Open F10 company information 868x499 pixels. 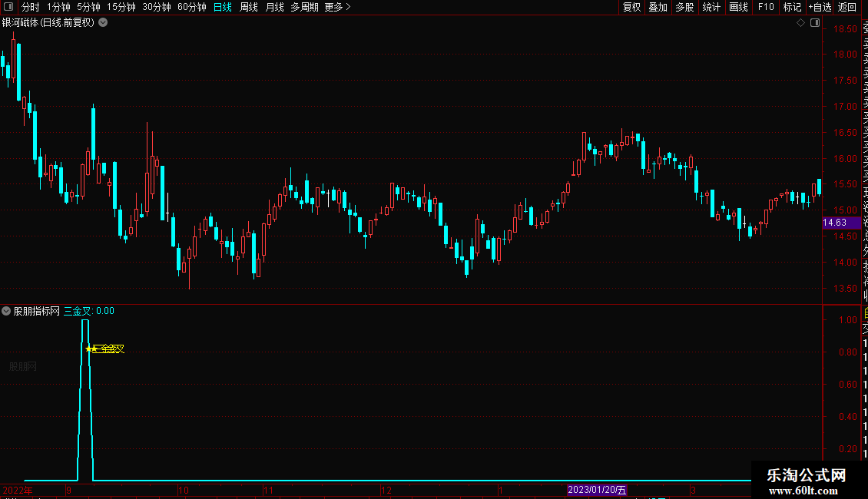click(766, 7)
